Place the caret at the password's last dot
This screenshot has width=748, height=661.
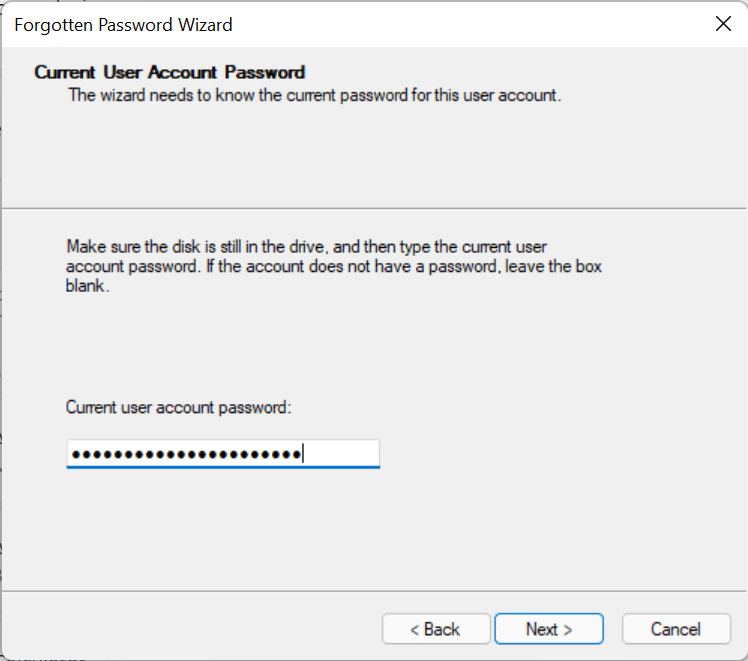pyautogui.click(x=297, y=454)
